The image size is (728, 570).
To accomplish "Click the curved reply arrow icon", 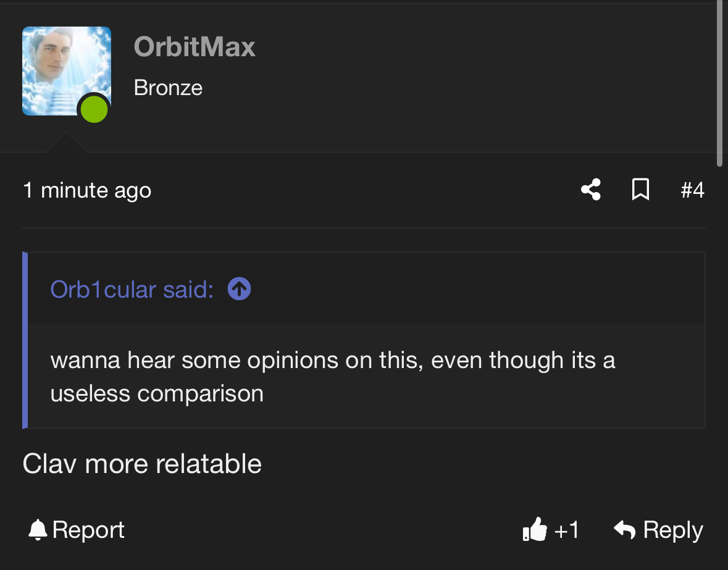I will coord(624,529).
